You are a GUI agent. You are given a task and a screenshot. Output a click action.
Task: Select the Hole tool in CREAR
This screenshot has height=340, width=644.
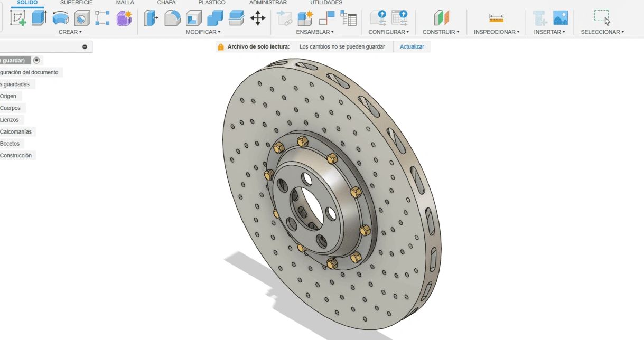point(82,18)
